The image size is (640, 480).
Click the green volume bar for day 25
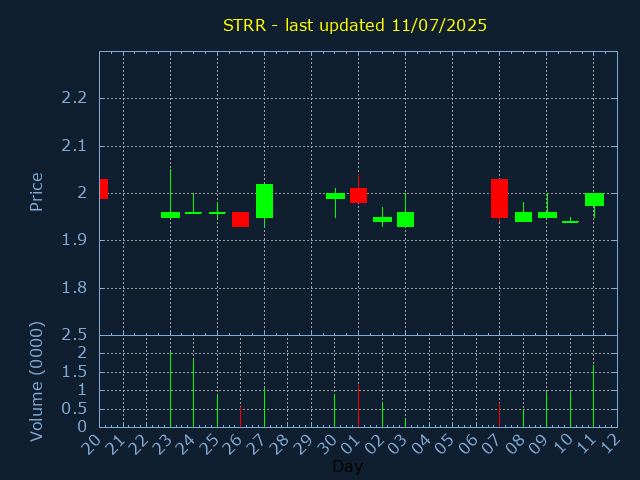click(x=217, y=410)
